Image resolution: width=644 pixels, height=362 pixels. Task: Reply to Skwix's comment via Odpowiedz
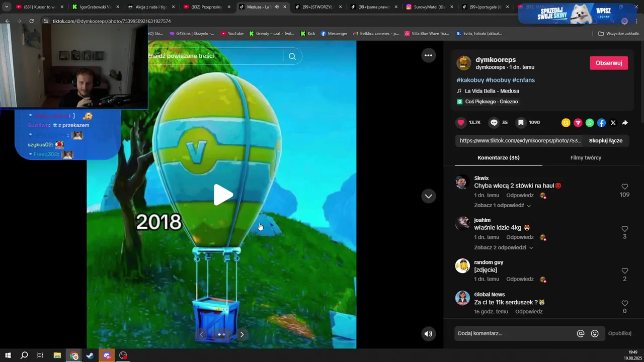520,195
